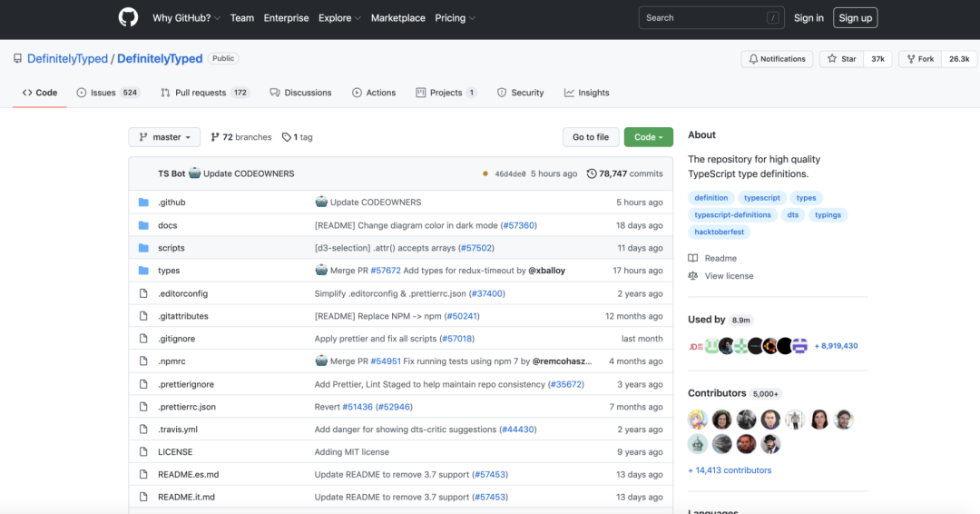
Task: Click the Readme book icon
Action: (x=693, y=259)
